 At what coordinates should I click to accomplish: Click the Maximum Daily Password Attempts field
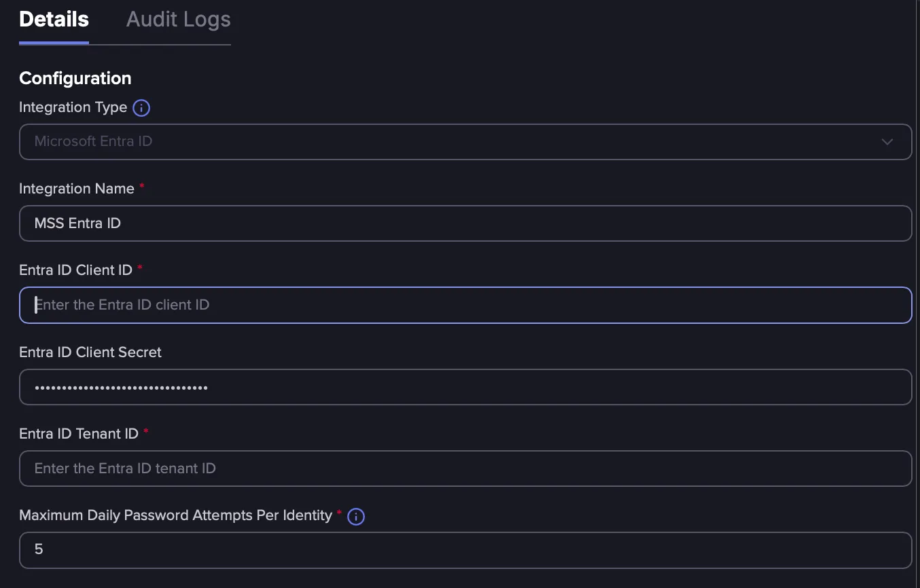click(x=465, y=550)
